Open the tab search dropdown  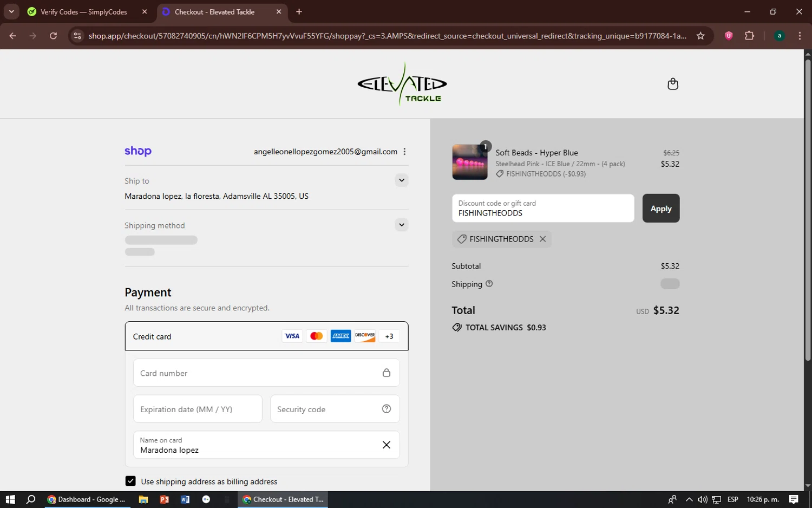(x=11, y=11)
